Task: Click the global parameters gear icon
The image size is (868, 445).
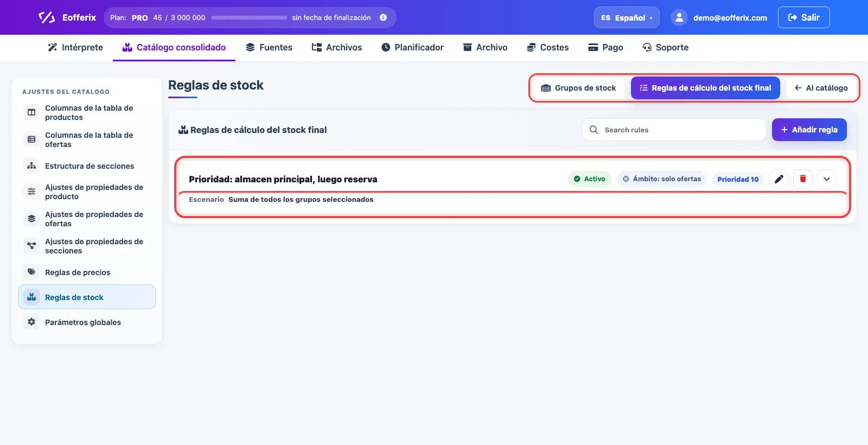Action: [x=31, y=322]
